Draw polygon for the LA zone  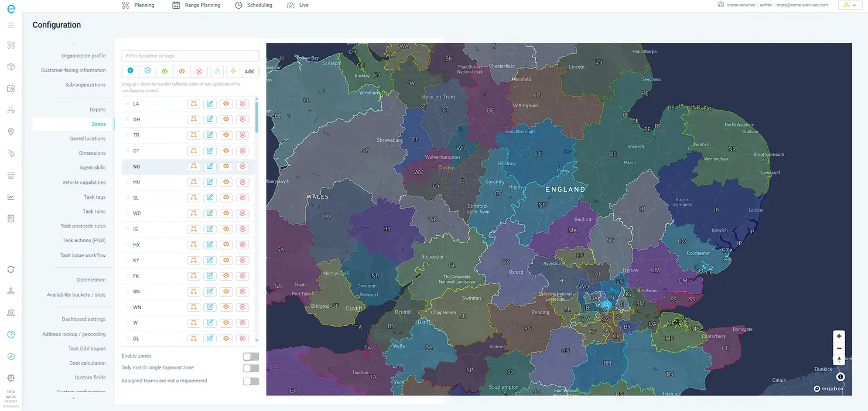pyautogui.click(x=193, y=104)
